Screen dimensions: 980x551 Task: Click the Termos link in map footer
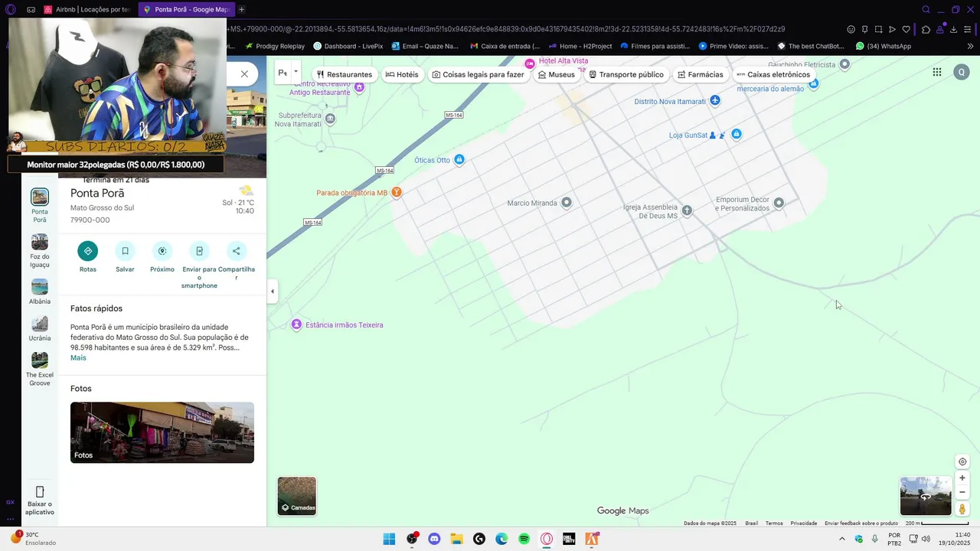coord(774,523)
